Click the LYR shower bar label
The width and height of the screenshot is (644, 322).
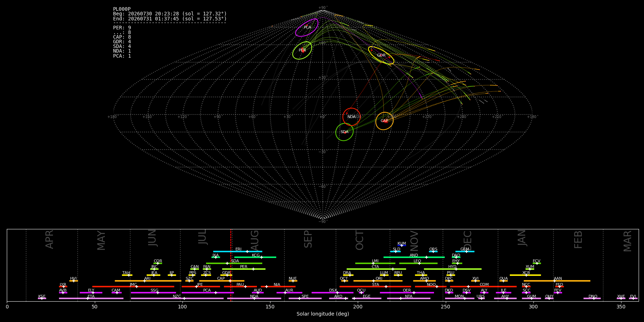pyautogui.click(x=63, y=285)
